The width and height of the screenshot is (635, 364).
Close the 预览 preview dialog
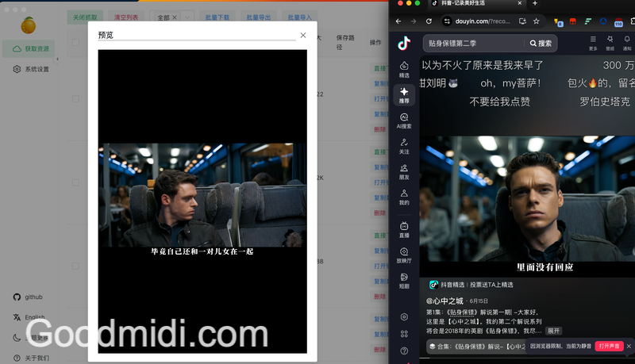coord(303,35)
